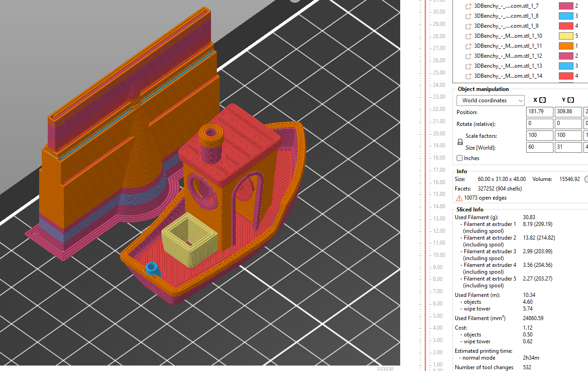
Task: Click the tool changes count 532
Action: point(528,367)
